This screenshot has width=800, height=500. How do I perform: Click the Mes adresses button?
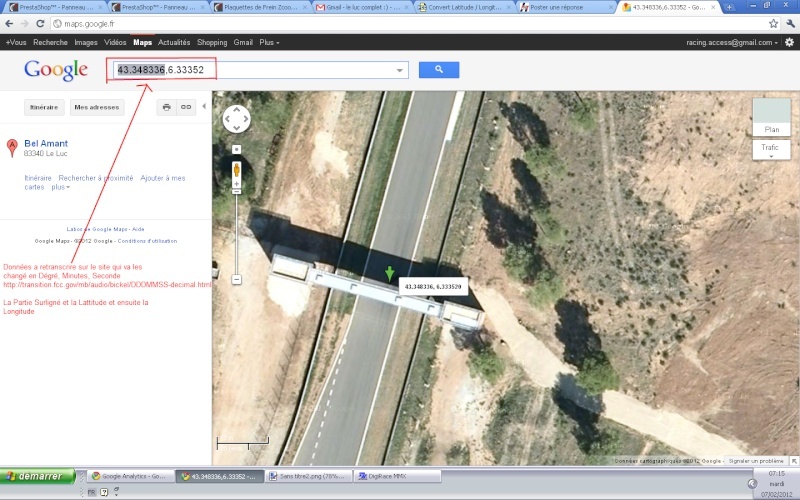pos(96,107)
